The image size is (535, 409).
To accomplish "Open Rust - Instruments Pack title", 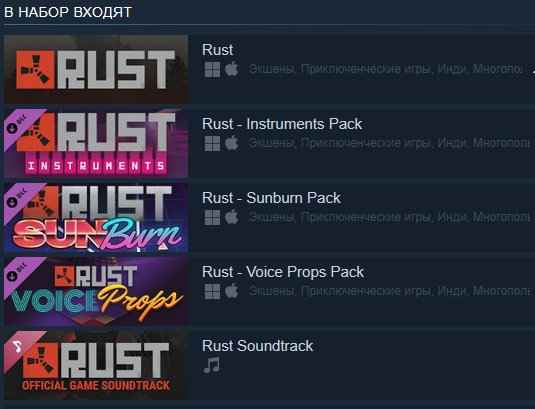I will coord(282,124).
